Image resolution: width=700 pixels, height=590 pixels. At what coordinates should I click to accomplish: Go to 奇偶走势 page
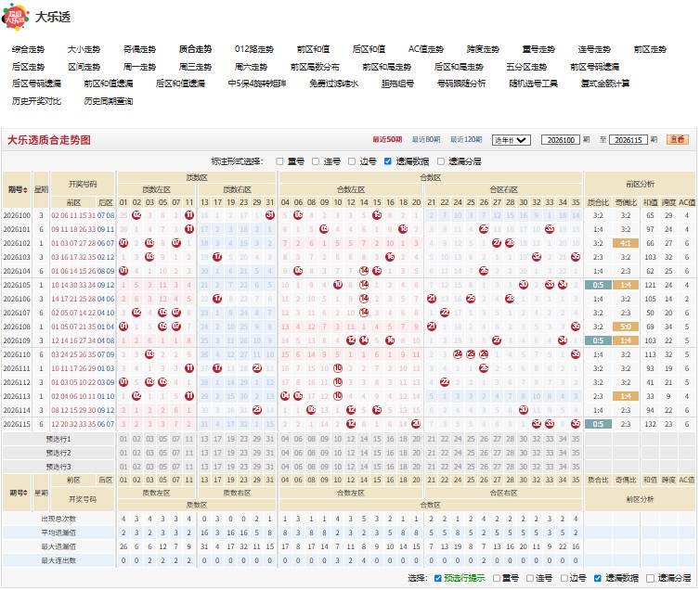tap(139, 49)
